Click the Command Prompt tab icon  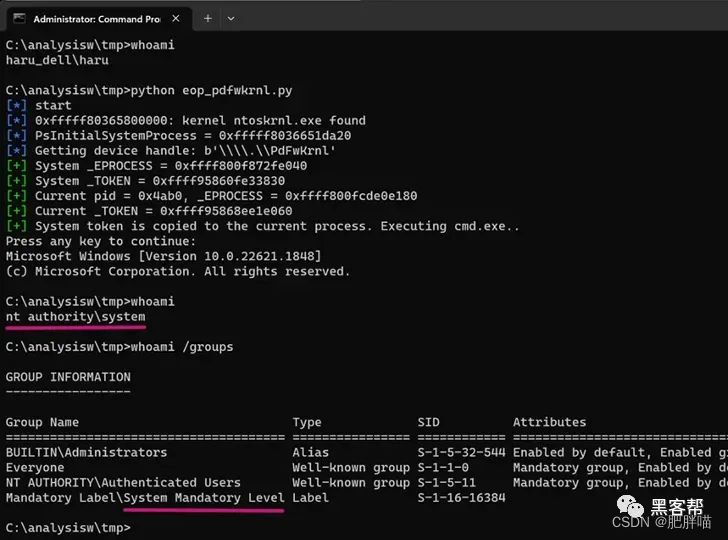click(x=20, y=19)
